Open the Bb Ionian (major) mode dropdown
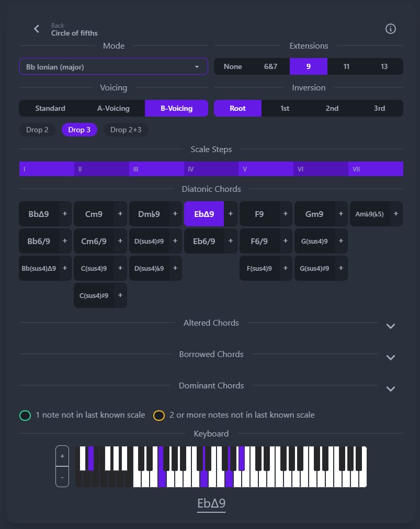Image resolution: width=420 pixels, height=529 pixels. (x=113, y=67)
